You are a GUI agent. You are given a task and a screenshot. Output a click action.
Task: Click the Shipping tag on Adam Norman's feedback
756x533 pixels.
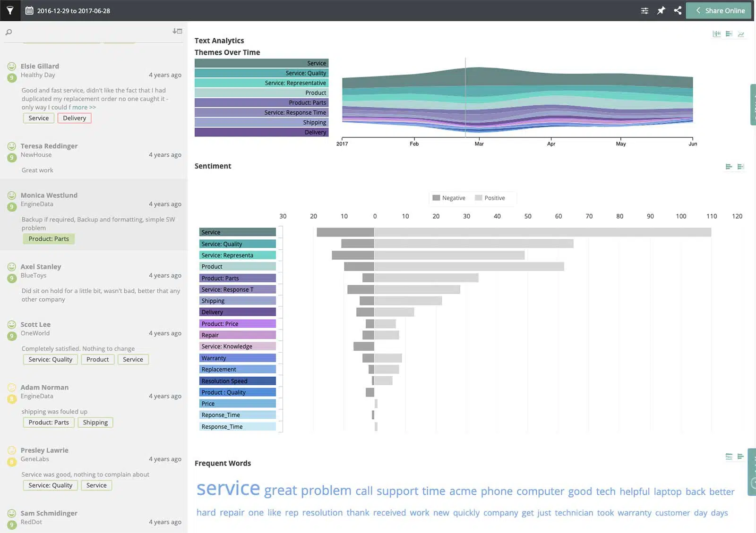[95, 423]
